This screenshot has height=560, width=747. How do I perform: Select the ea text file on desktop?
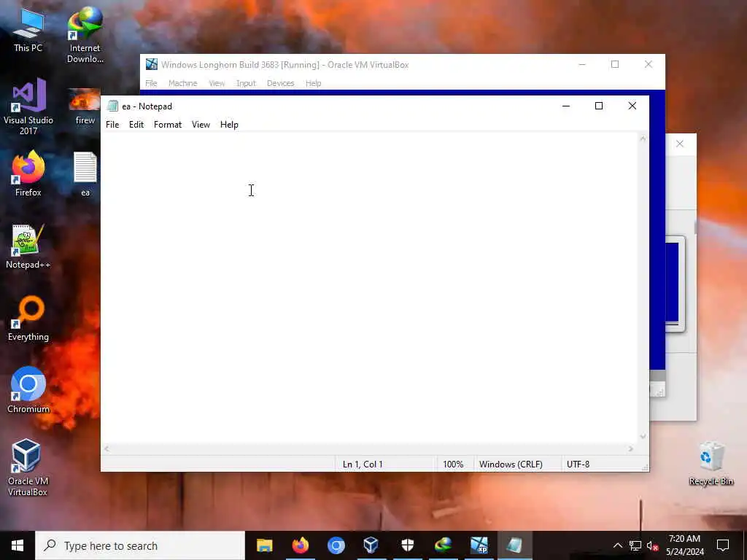tap(85, 174)
